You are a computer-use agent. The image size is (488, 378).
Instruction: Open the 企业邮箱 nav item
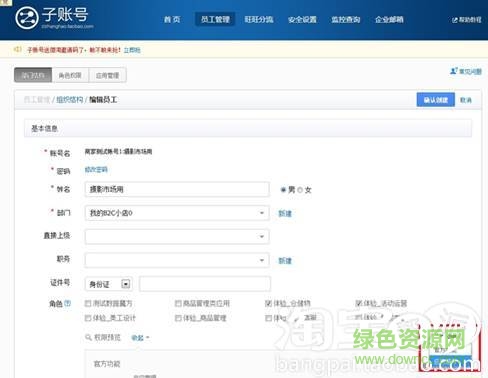pyautogui.click(x=389, y=20)
